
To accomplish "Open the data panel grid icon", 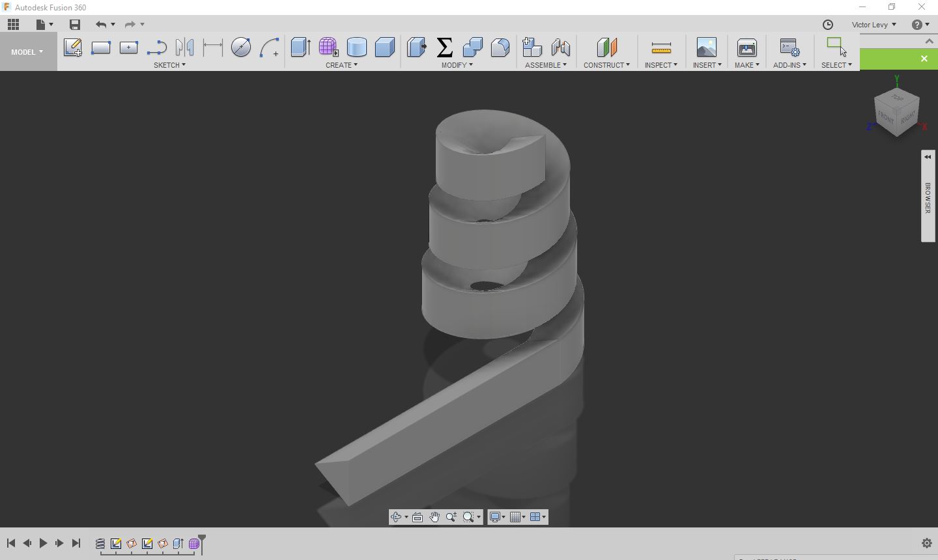I will (x=14, y=25).
